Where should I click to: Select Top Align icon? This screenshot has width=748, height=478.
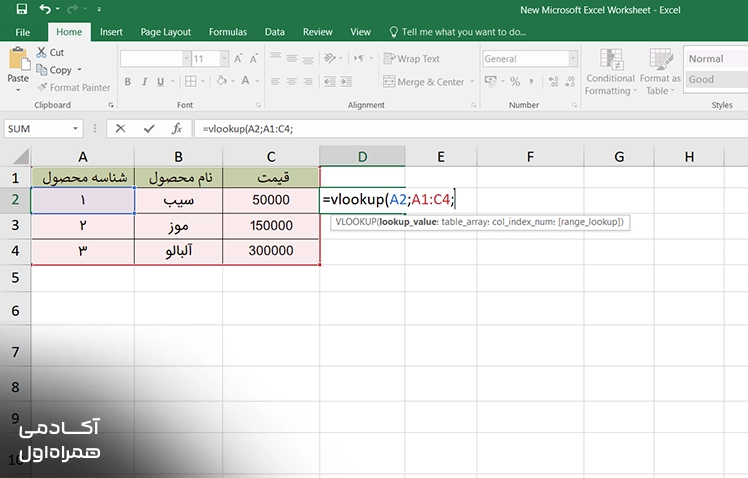tap(275, 58)
